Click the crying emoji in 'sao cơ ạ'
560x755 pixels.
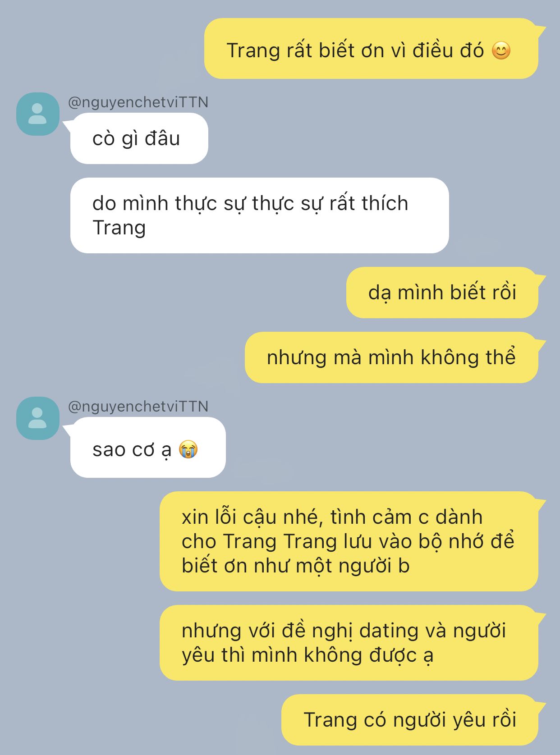(188, 449)
